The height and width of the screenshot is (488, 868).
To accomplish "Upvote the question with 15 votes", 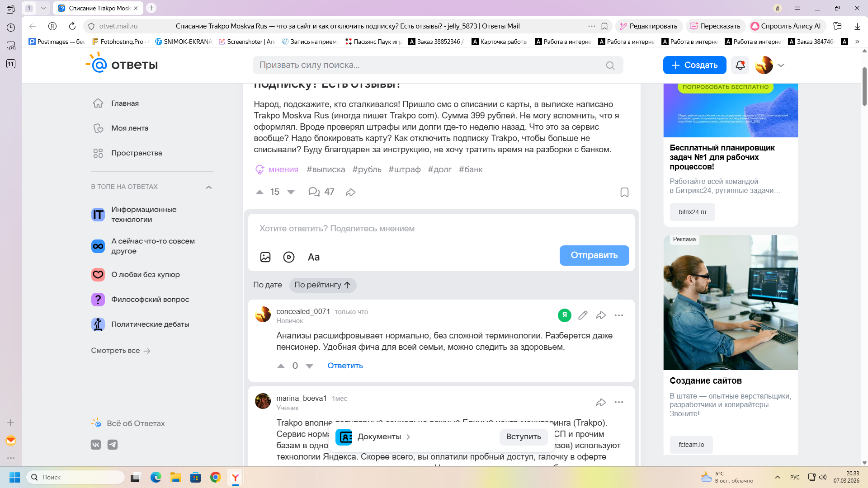I will coord(259,192).
